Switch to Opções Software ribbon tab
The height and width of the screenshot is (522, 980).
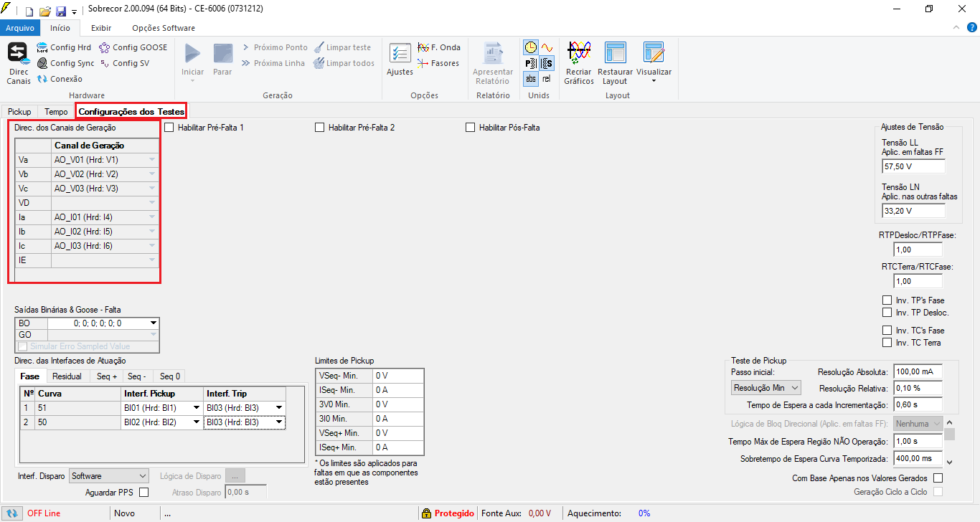click(164, 28)
